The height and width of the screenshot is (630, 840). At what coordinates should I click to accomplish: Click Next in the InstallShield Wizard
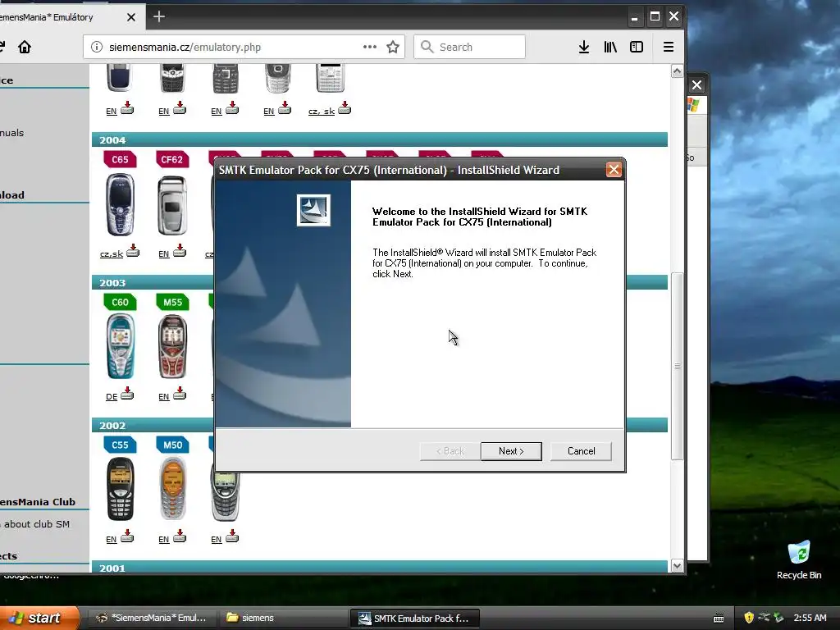[511, 451]
